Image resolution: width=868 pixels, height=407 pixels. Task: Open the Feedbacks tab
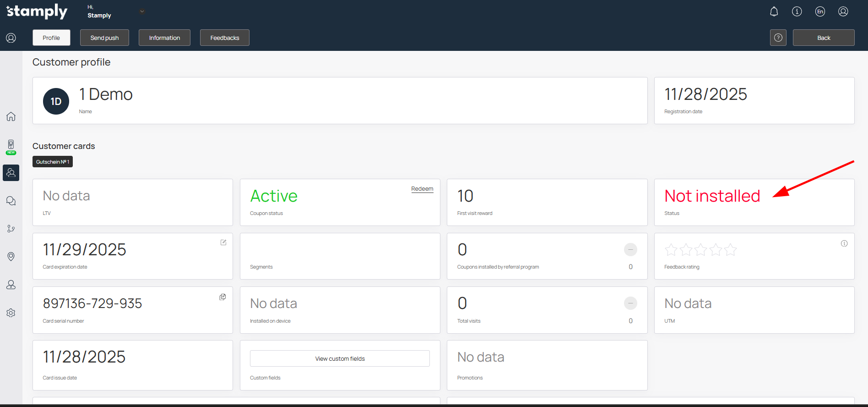(224, 38)
